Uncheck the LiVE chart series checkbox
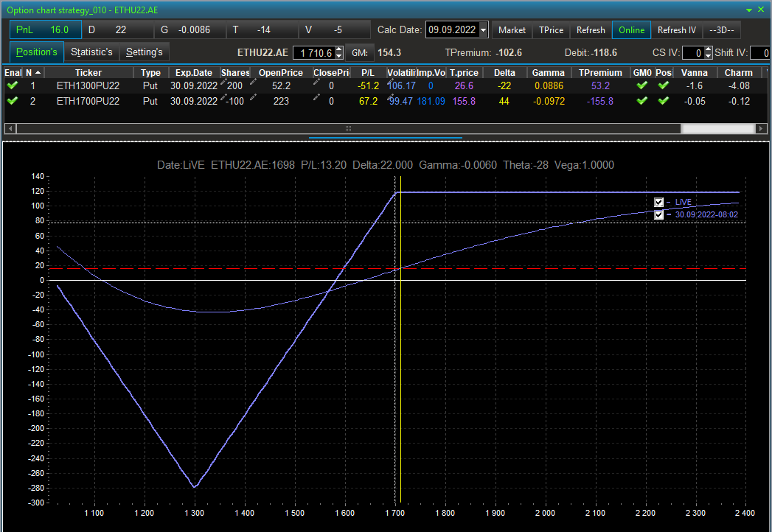The width and height of the screenshot is (772, 532). pyautogui.click(x=658, y=203)
